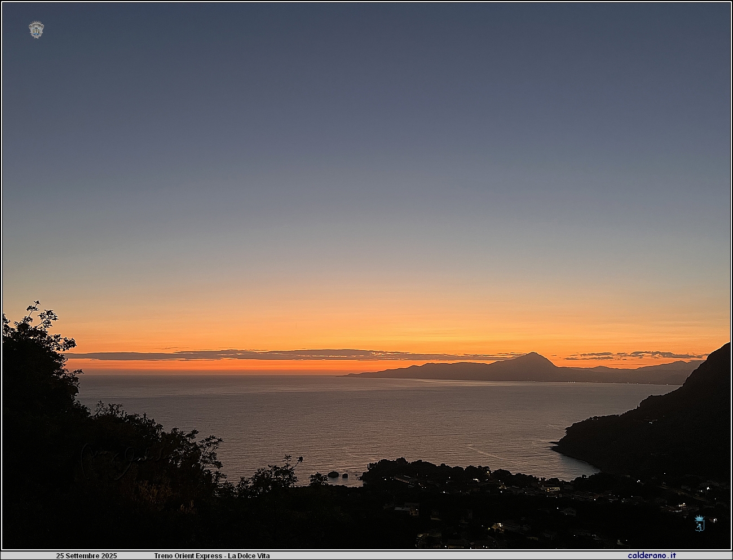Click the small clouds right of the peak

click(x=632, y=355)
